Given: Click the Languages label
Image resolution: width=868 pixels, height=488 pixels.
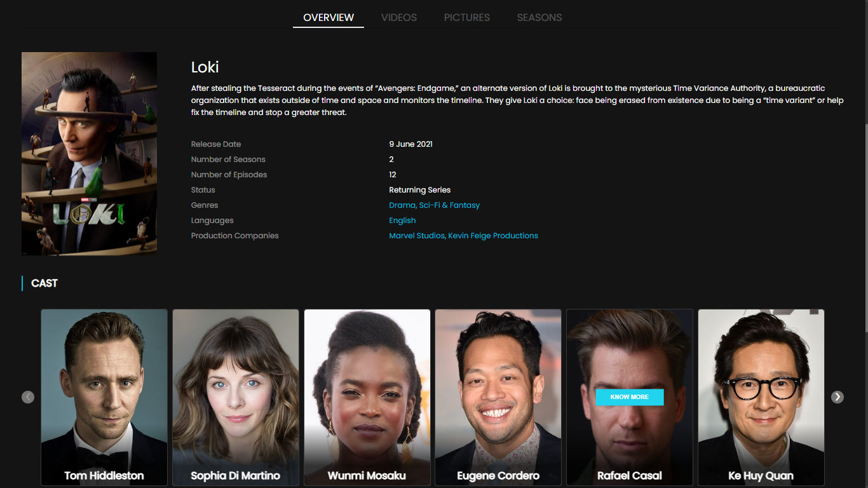Looking at the screenshot, I should (x=212, y=220).
